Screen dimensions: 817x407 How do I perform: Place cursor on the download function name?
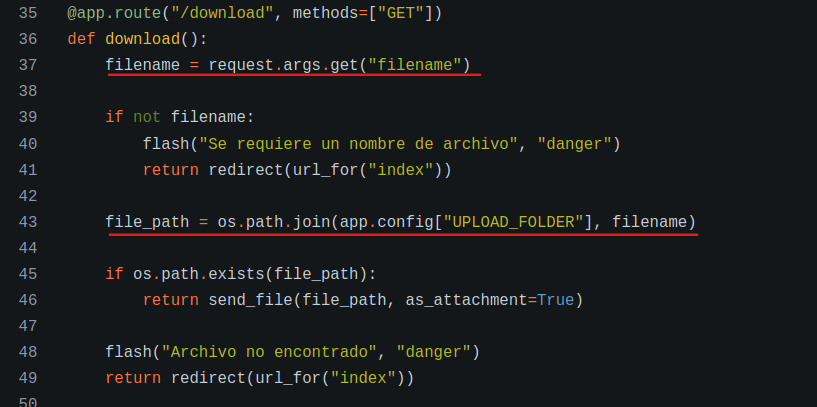point(142,40)
